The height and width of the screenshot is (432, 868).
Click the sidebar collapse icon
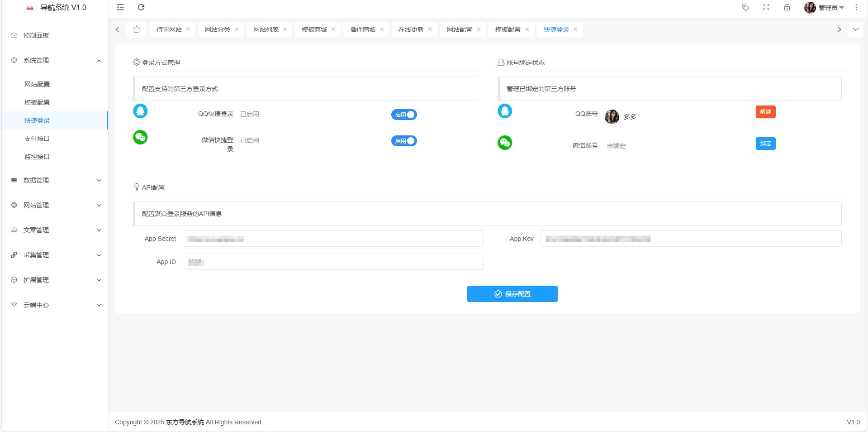(120, 7)
